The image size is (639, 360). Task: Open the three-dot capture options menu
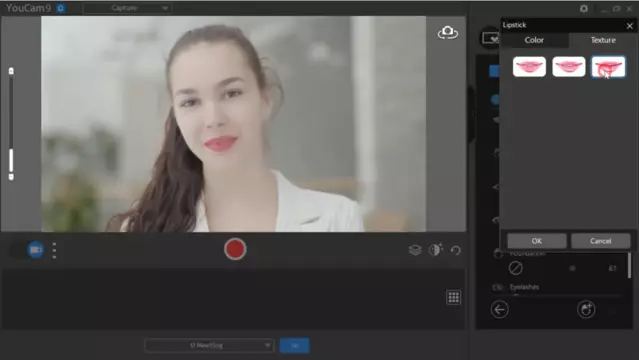[x=54, y=250]
